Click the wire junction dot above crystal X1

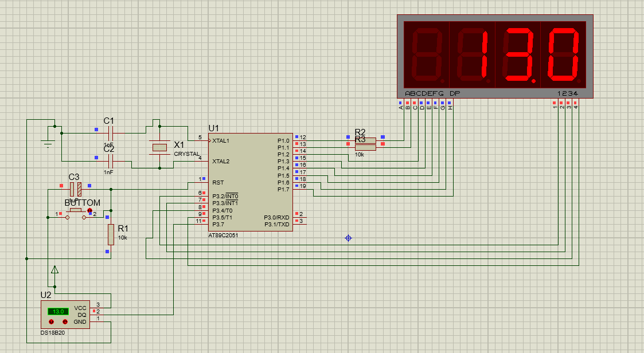click(x=160, y=127)
